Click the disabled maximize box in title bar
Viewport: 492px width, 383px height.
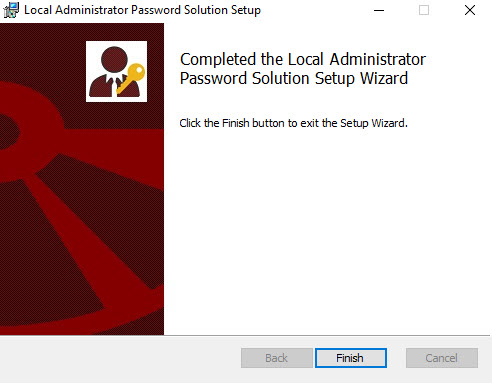click(x=424, y=10)
